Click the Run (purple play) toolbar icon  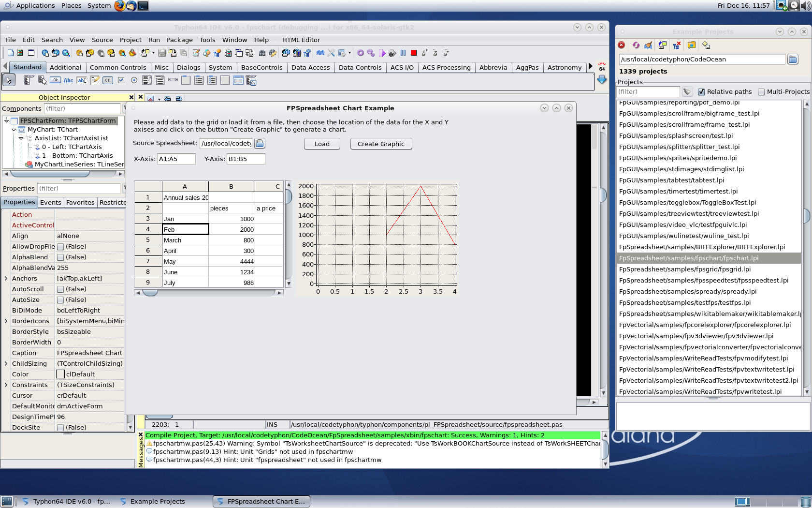click(382, 53)
